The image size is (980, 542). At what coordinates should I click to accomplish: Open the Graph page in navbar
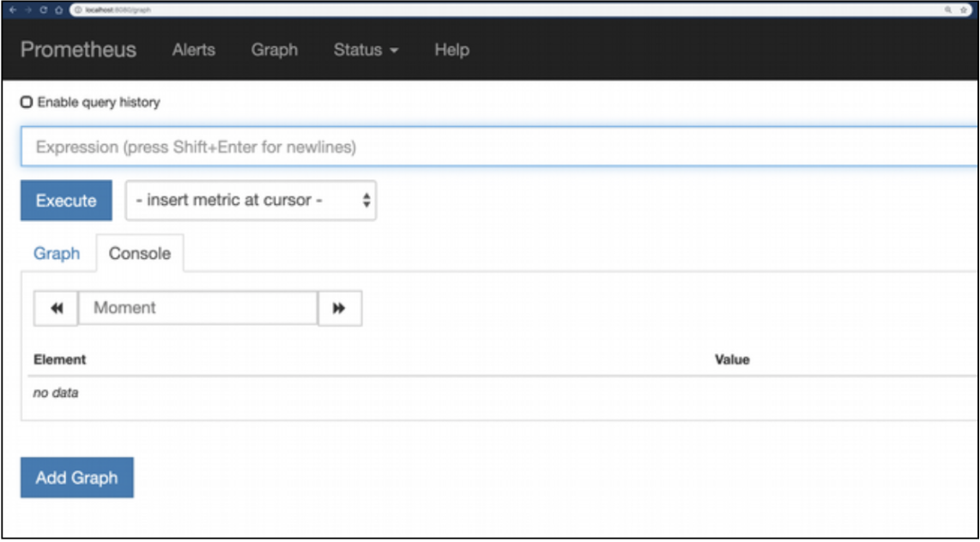(275, 50)
